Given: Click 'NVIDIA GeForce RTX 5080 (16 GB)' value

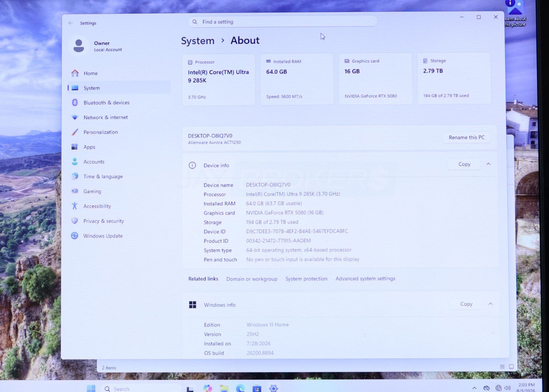Looking at the screenshot, I should [284, 213].
